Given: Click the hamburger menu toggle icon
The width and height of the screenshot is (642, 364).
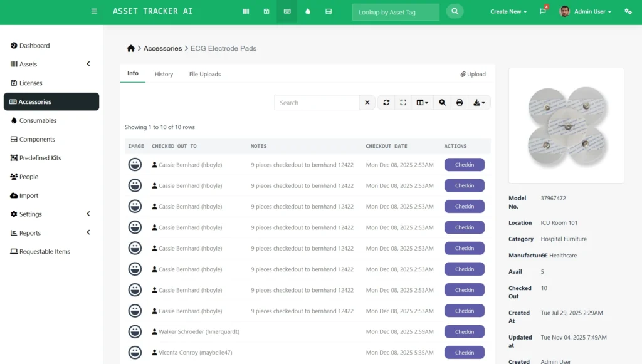Looking at the screenshot, I should [94, 11].
